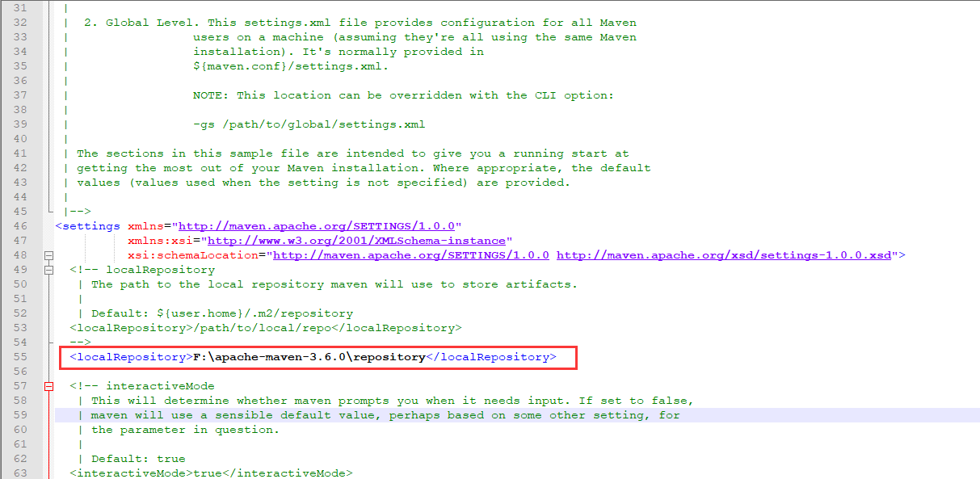The width and height of the screenshot is (980, 479).
Task: Open the schemaLocation SETTINGS/1.0.0 link on line 48
Action: click(411, 255)
